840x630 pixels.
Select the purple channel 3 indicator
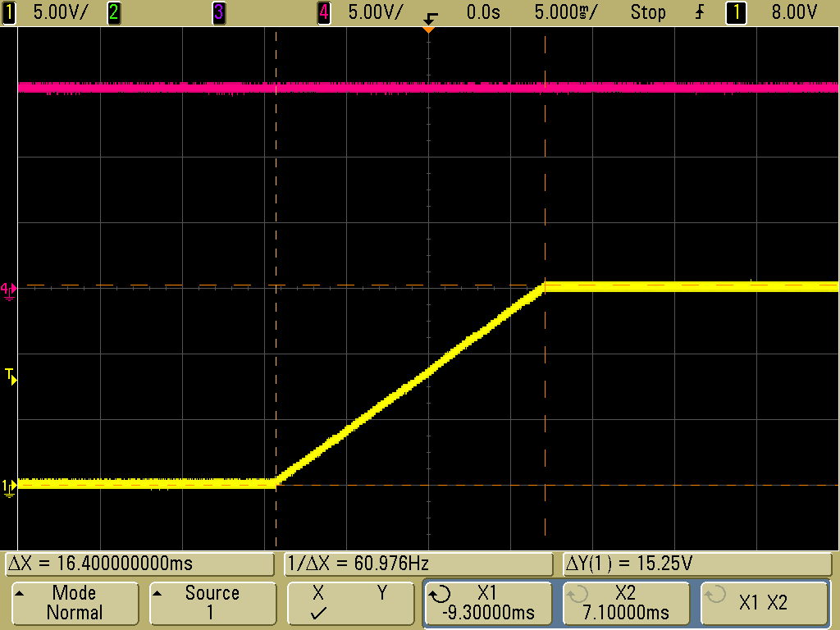(219, 12)
